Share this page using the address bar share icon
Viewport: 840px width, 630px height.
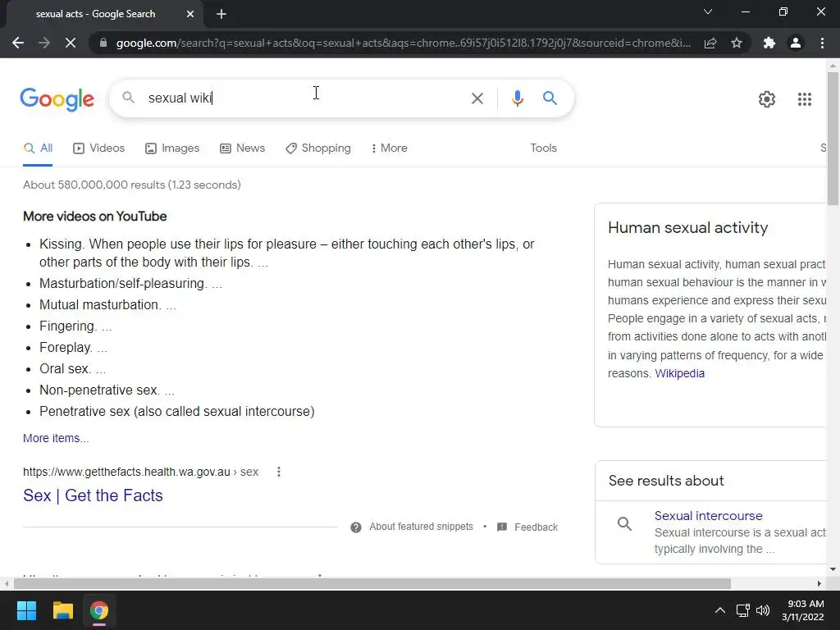click(710, 43)
